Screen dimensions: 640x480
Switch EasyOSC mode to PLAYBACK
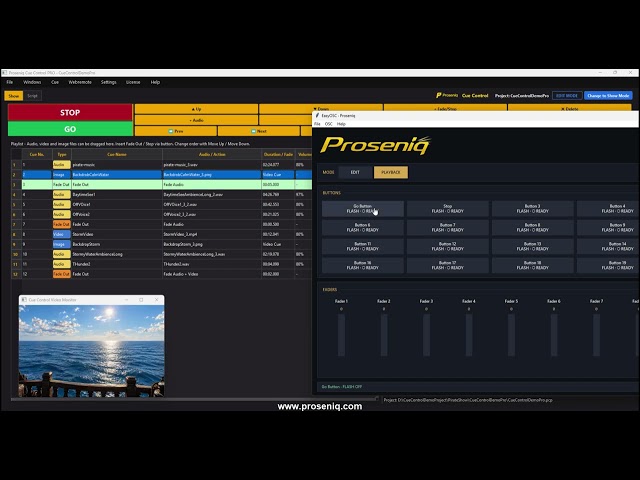[x=391, y=172]
